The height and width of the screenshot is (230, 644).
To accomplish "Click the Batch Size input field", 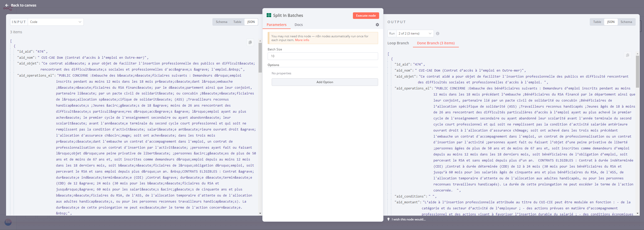I will (323, 56).
